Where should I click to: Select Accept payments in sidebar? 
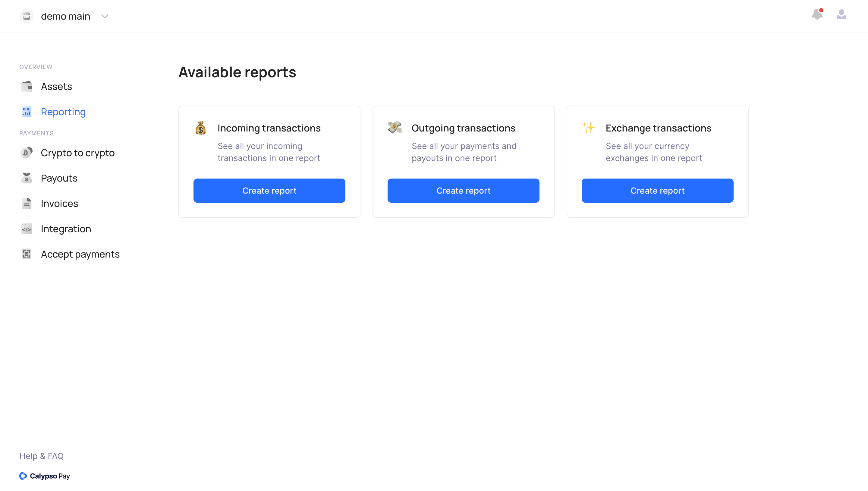point(80,254)
